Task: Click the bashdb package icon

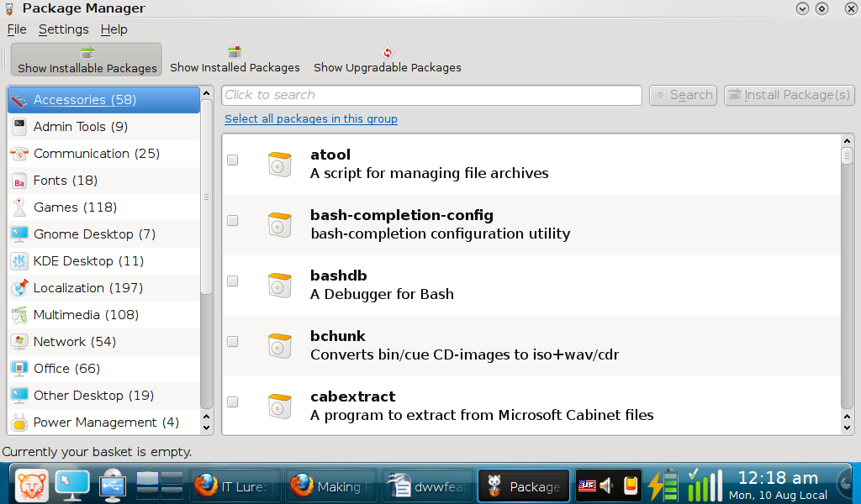Action: tap(279, 285)
